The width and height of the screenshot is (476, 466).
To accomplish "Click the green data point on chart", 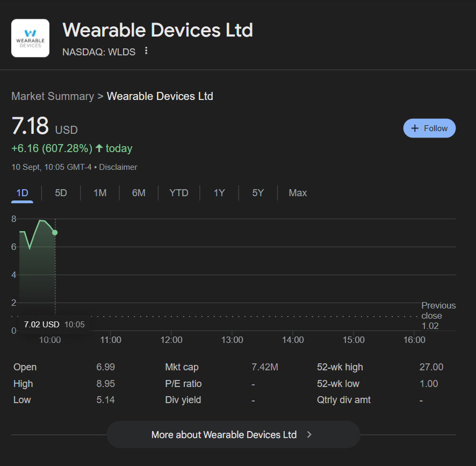I will click(55, 233).
